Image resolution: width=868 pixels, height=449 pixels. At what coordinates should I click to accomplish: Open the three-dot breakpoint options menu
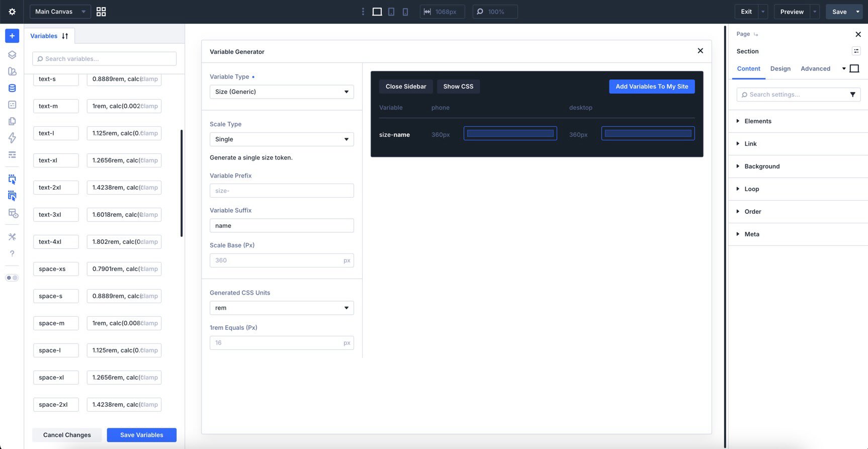click(x=363, y=12)
